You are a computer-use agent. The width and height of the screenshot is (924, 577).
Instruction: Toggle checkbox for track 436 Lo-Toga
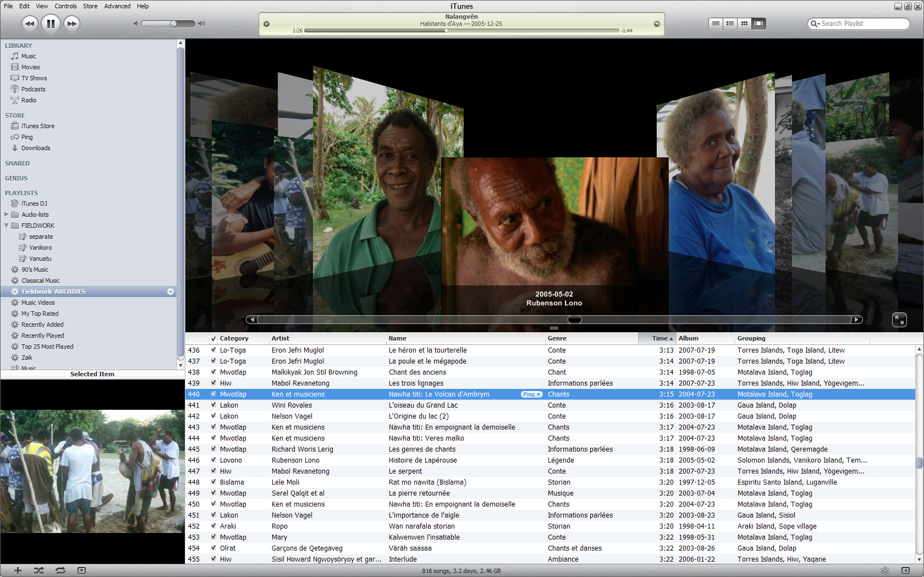pyautogui.click(x=213, y=350)
